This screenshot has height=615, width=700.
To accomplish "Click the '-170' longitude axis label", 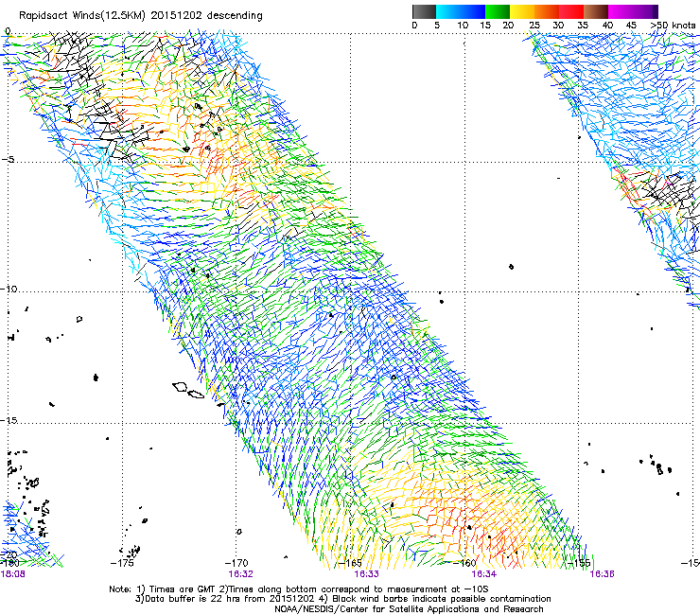I will [236, 563].
